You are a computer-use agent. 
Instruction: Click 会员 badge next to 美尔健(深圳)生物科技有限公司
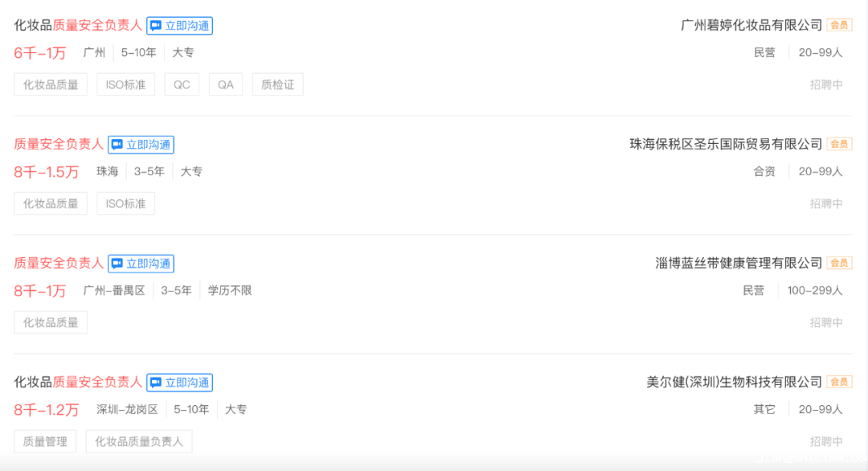[839, 382]
